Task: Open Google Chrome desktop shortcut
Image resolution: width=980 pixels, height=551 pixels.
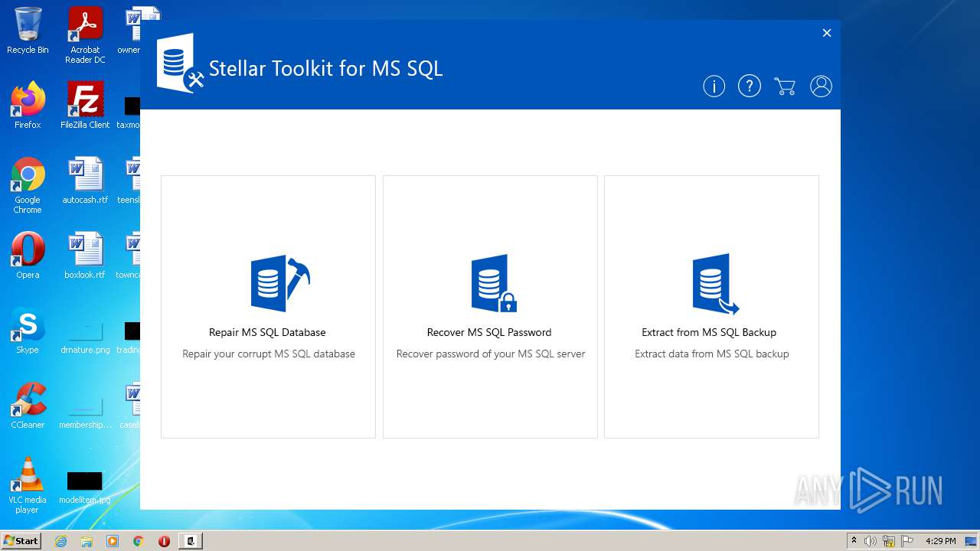Action: click(x=28, y=185)
